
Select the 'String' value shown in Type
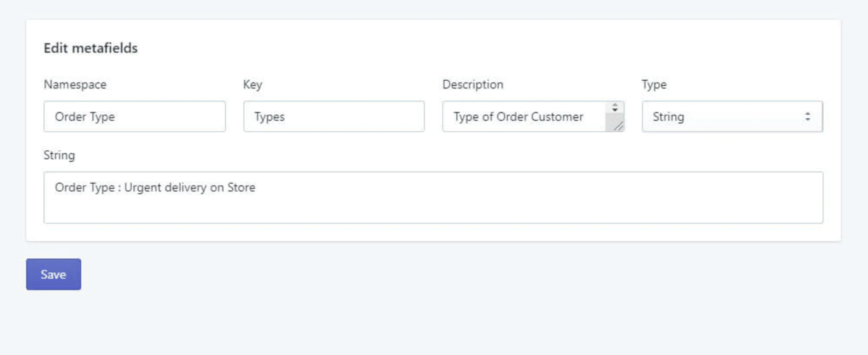point(668,117)
